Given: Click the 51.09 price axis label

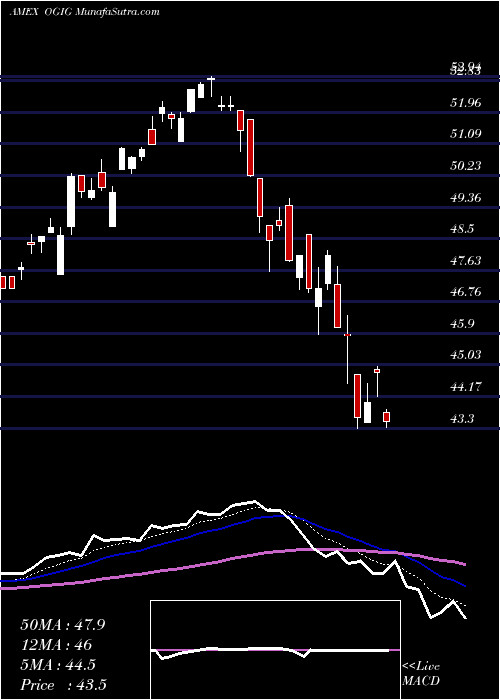Looking at the screenshot, I should [x=466, y=133].
